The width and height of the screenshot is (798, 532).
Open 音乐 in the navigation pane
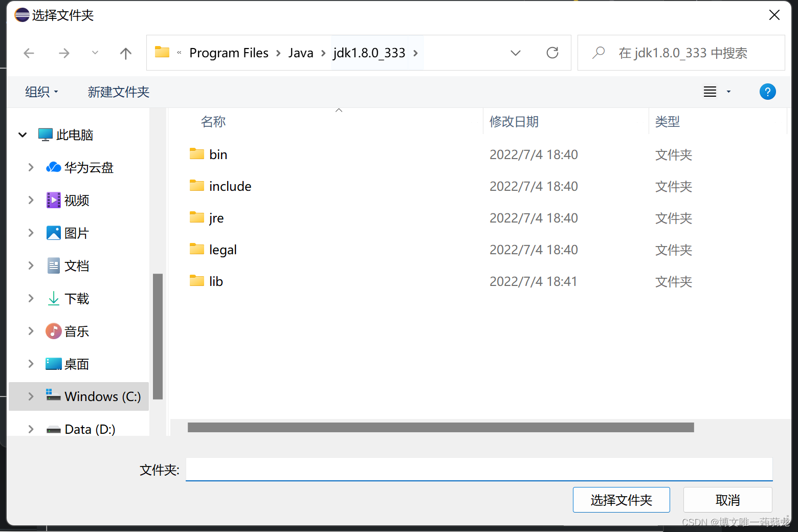[68, 331]
